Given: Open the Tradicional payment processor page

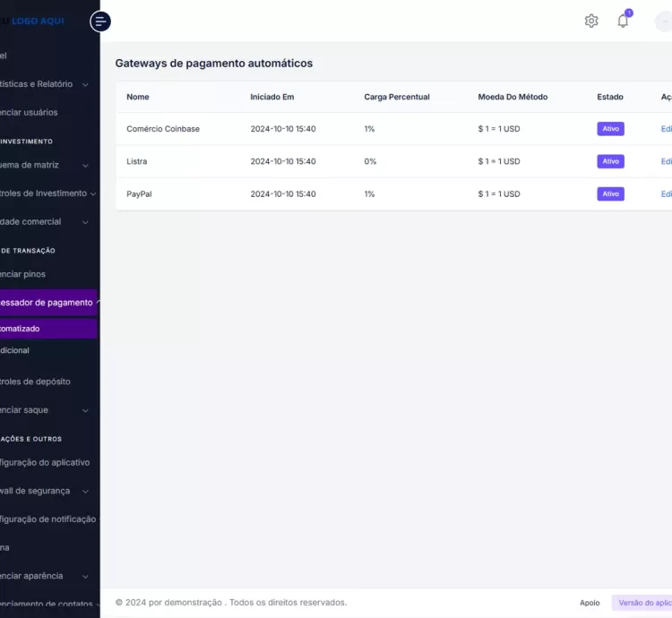Looking at the screenshot, I should (16, 350).
